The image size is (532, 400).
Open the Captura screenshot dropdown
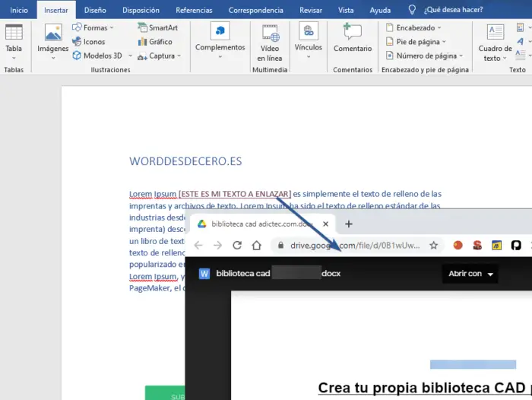(159, 56)
